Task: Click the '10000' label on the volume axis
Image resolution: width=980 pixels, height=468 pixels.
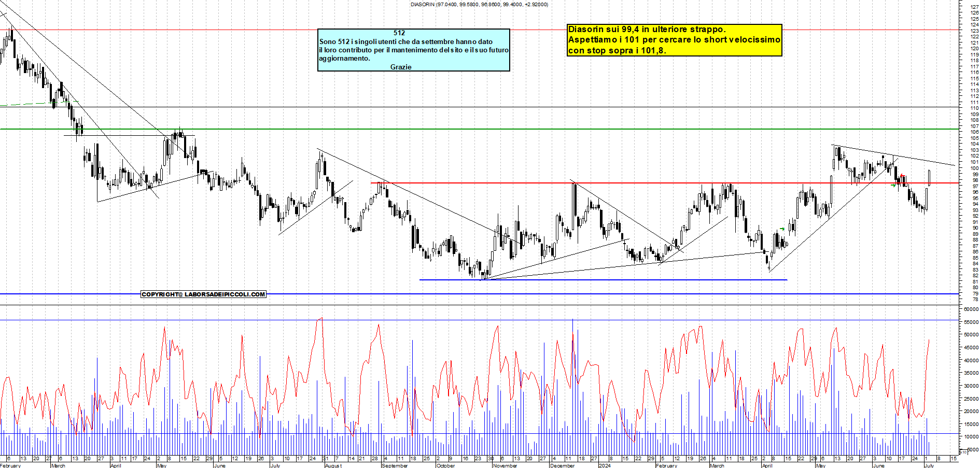Action: [x=971, y=437]
